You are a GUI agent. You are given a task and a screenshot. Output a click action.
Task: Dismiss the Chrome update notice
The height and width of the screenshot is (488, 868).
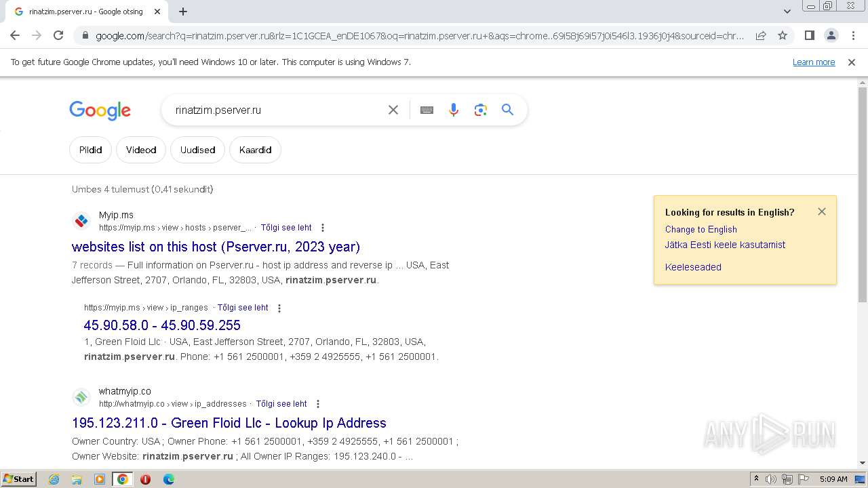pos(852,62)
